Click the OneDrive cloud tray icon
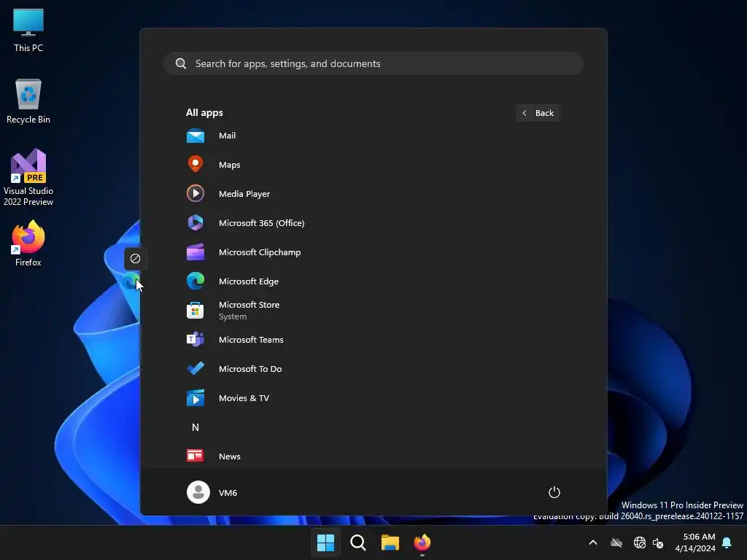747x560 pixels. click(616, 542)
